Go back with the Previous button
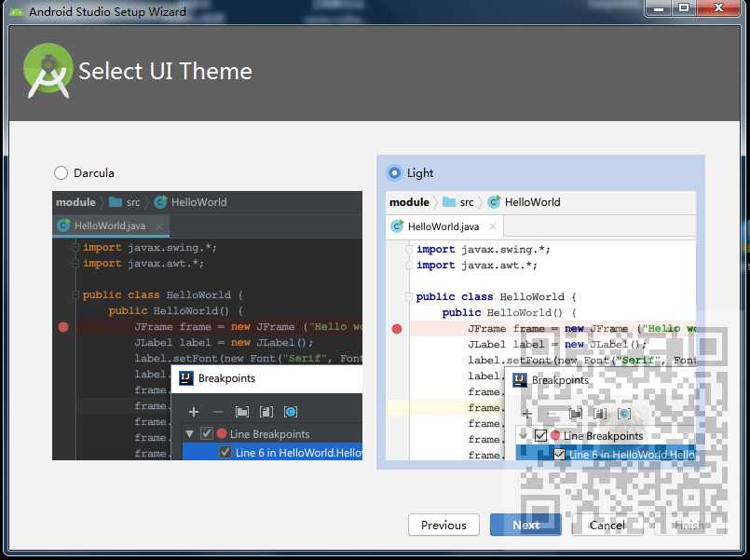 (443, 525)
